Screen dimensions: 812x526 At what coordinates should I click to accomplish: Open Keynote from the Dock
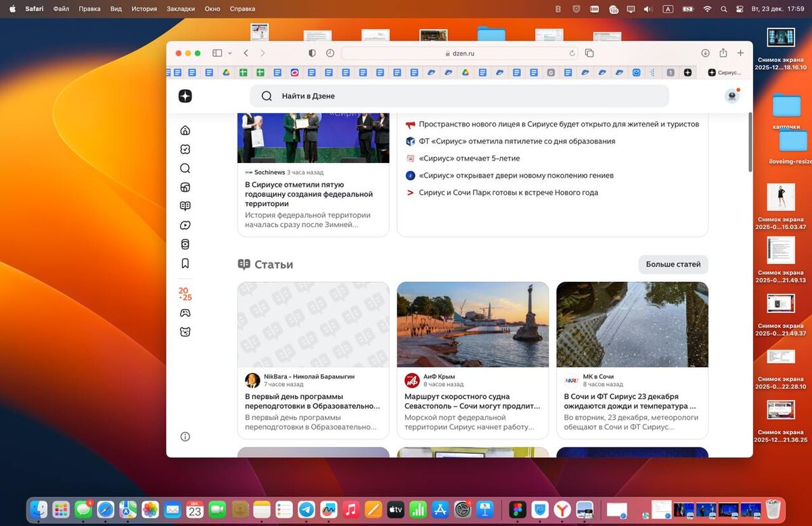click(484, 510)
